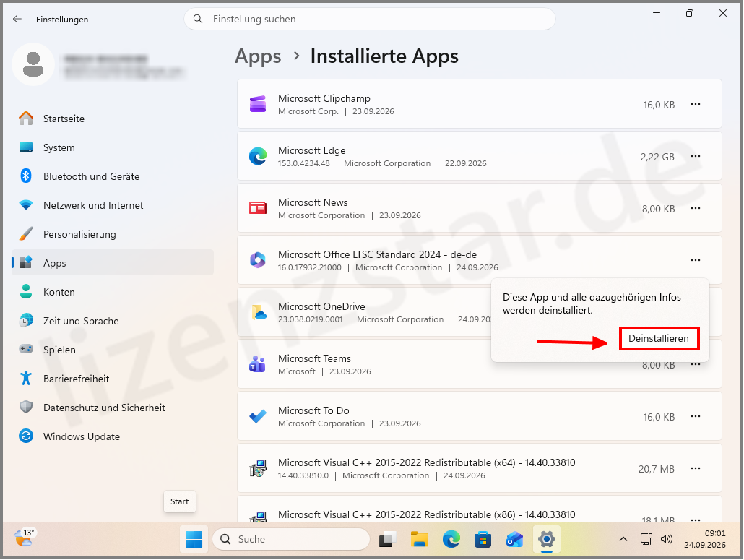Screen dimensions: 744x560
Task: Open more options for Microsoft Edge
Action: coord(696,156)
